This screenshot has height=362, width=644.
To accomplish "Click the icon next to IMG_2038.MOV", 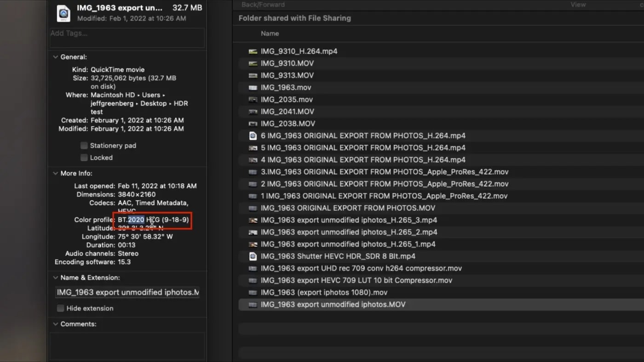I will click(253, 123).
